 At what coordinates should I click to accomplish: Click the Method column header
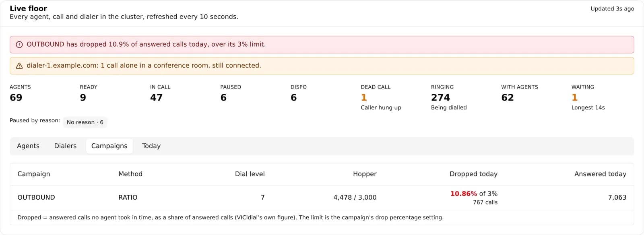[130, 174]
